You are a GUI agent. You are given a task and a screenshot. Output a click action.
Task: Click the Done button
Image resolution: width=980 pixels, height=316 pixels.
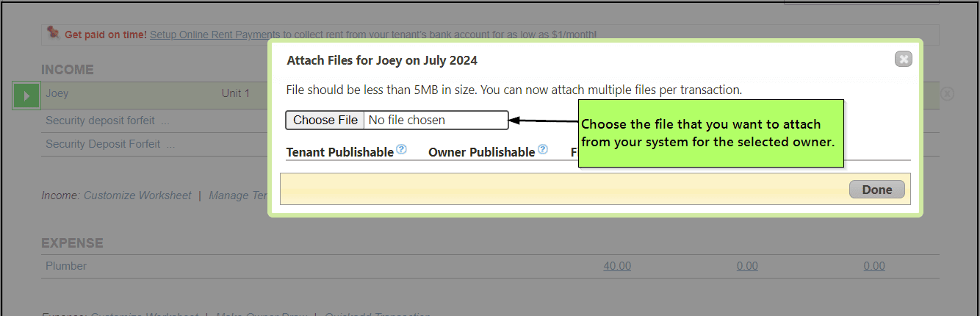point(876,190)
